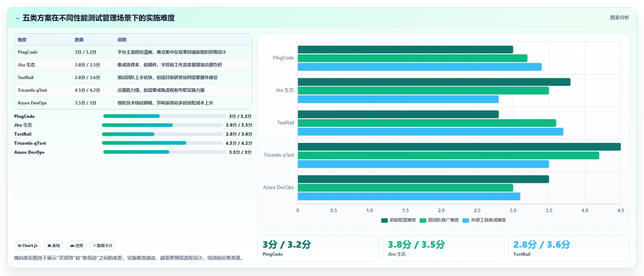Click the light green TestRail chart bar
The height and width of the screenshot is (276, 644).
click(427, 123)
